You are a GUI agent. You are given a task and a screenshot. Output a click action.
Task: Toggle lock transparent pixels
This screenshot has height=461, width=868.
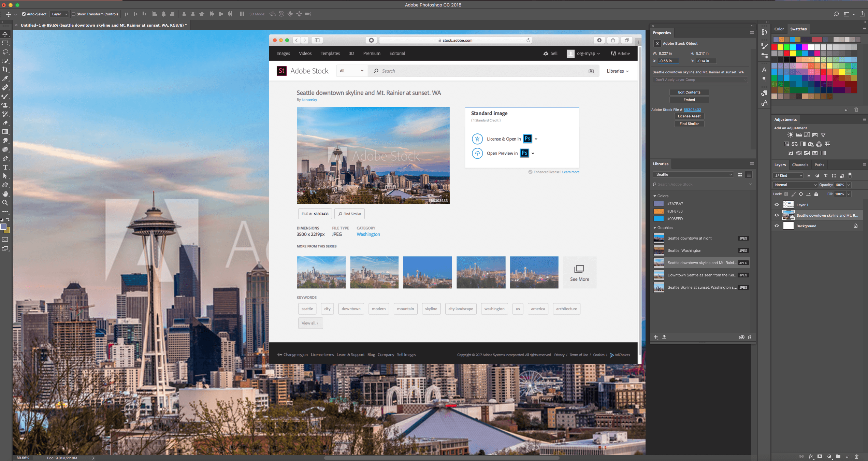786,194
